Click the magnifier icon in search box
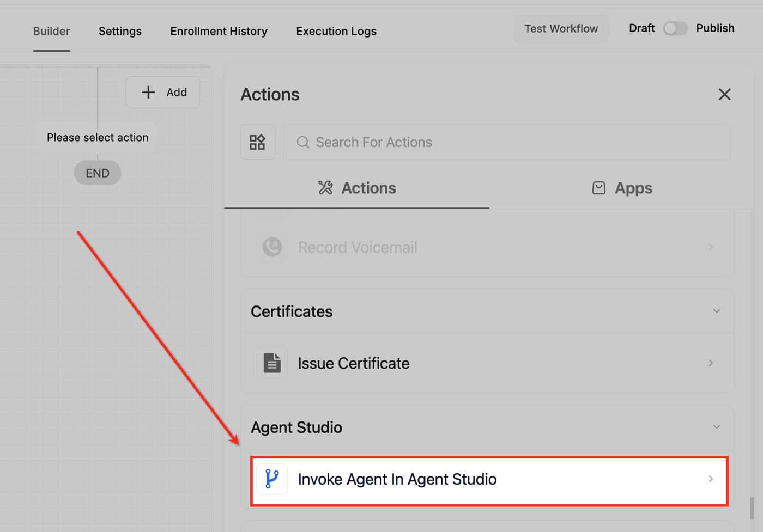 tap(303, 142)
